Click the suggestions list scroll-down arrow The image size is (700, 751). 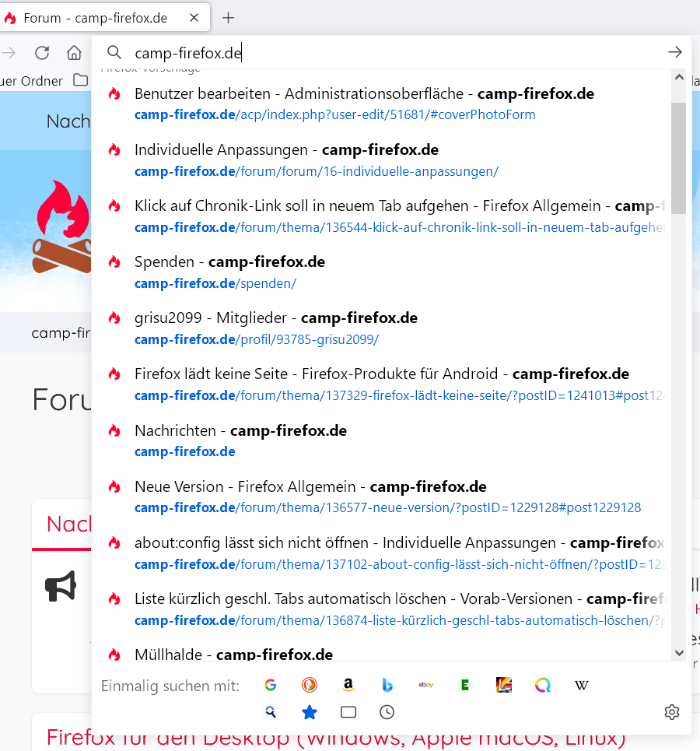tap(679, 653)
